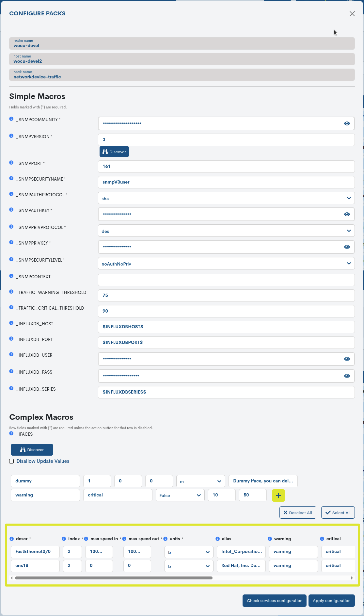
Task: Click info icon beside descr column header
Action: point(12,539)
